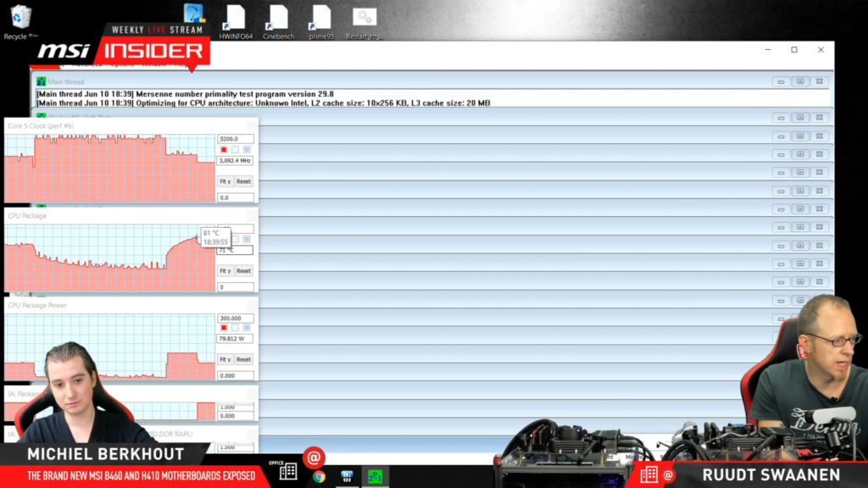Close the Main thread child window
This screenshot has height=488, width=868.
820,81
